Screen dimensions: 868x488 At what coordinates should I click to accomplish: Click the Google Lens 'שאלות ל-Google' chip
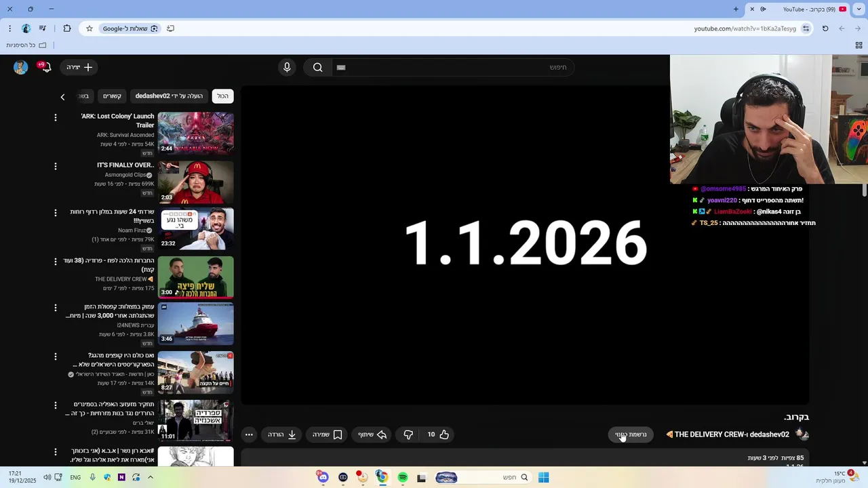pos(131,28)
